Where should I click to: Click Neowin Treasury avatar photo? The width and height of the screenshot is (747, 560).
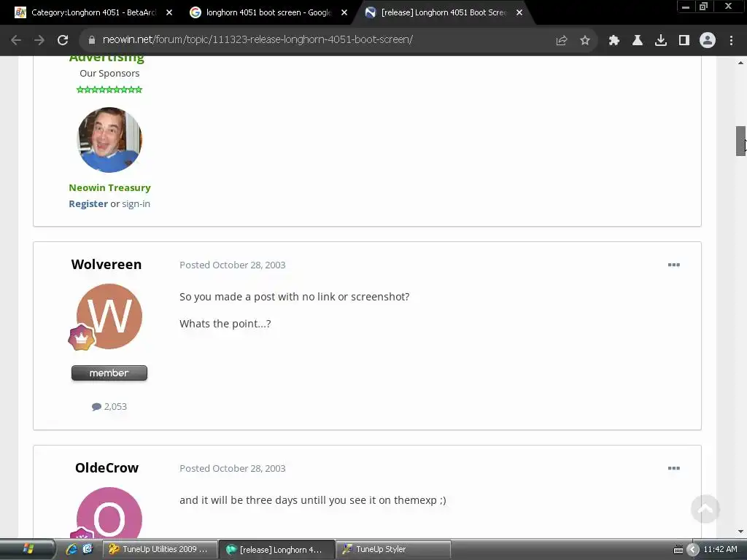(109, 139)
